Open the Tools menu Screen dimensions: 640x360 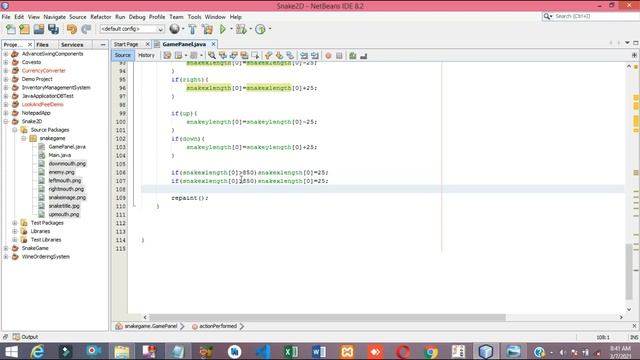194,17
